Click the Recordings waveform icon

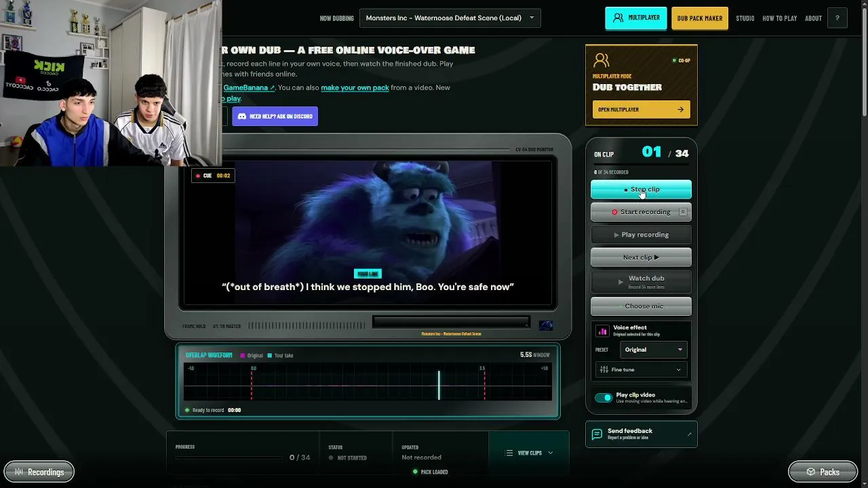(x=19, y=472)
